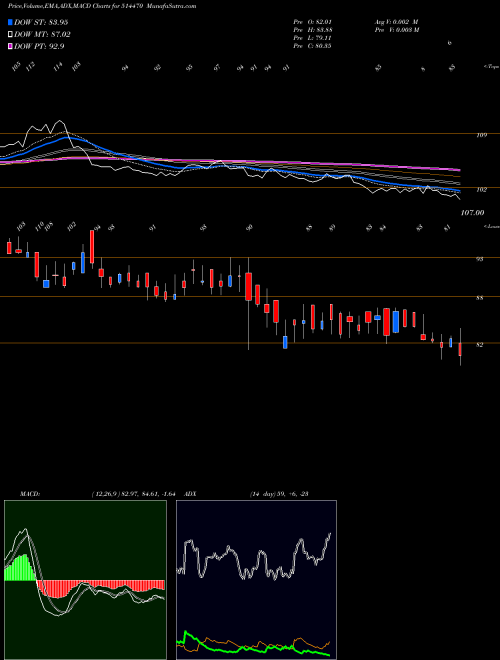Click the 88 candlestick axis label
Viewport: 500px width, 660px height.
(479, 298)
